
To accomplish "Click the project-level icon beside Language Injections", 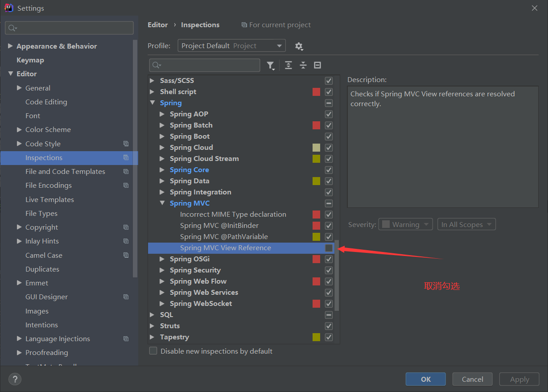I will tap(126, 338).
